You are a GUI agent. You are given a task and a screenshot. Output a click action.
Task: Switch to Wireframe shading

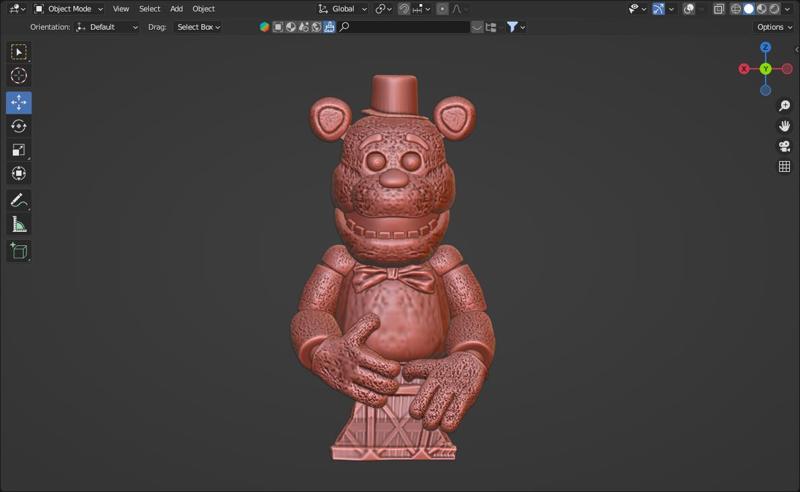[x=736, y=9]
